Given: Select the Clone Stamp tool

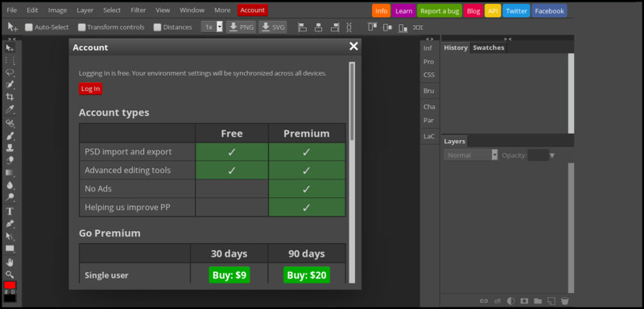Looking at the screenshot, I should coord(10,148).
